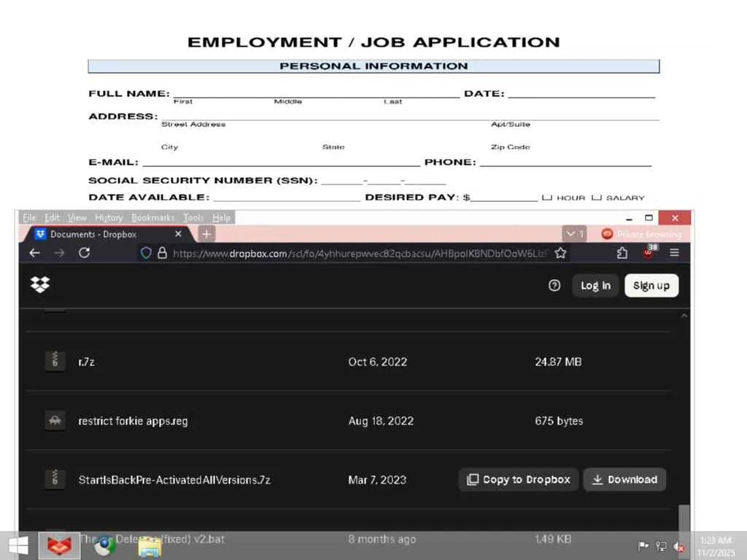Bookmark this page with the star icon
Image resolution: width=747 pixels, height=560 pixels.
pyautogui.click(x=561, y=253)
